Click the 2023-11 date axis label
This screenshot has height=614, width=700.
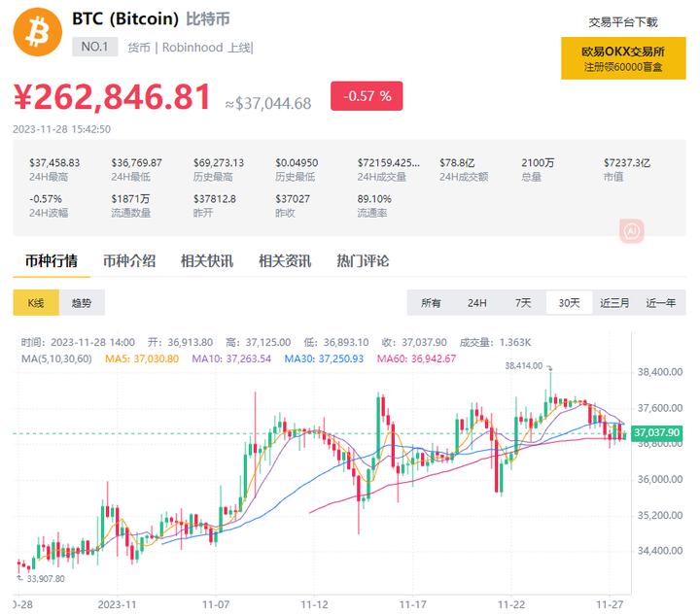click(117, 604)
